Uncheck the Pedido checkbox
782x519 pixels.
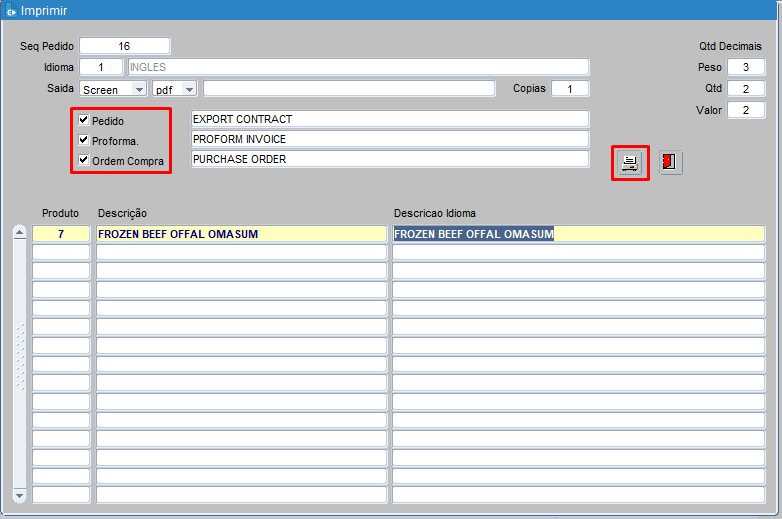point(84,120)
